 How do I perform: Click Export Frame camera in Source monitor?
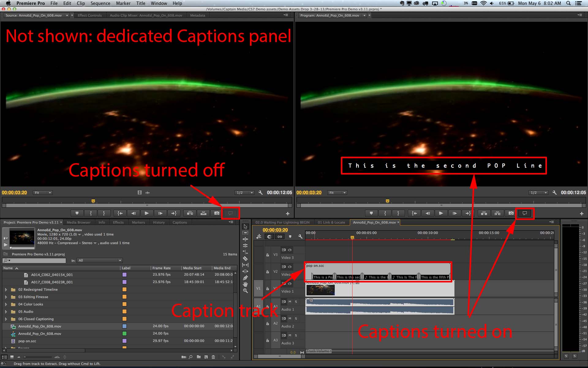[x=217, y=213]
